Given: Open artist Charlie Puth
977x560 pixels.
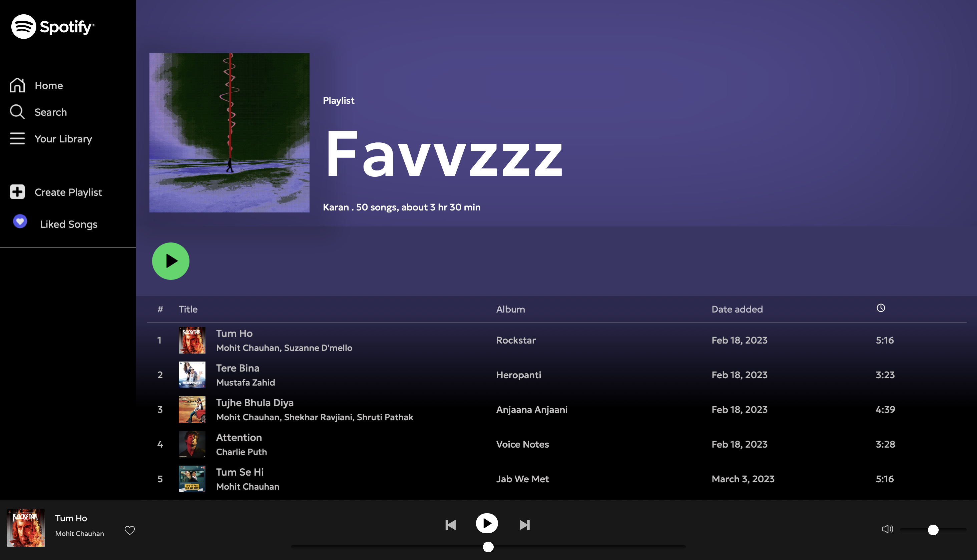Looking at the screenshot, I should 241,452.
